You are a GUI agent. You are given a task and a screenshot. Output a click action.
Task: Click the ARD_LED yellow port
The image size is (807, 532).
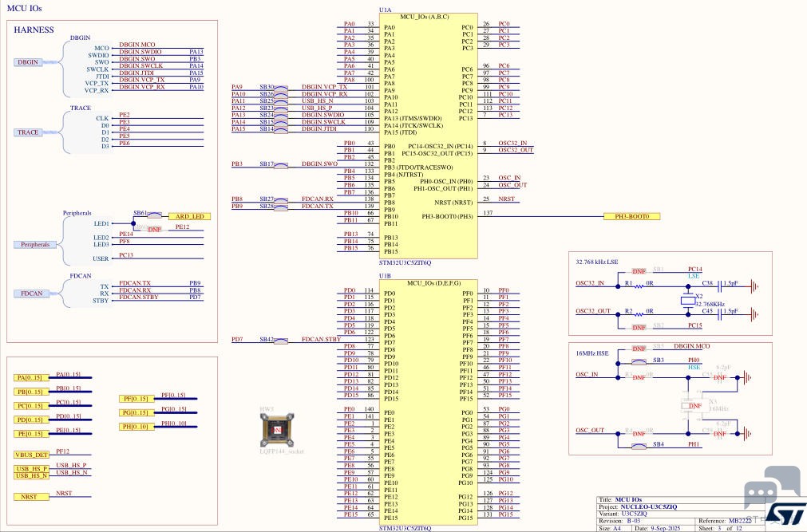pos(190,217)
